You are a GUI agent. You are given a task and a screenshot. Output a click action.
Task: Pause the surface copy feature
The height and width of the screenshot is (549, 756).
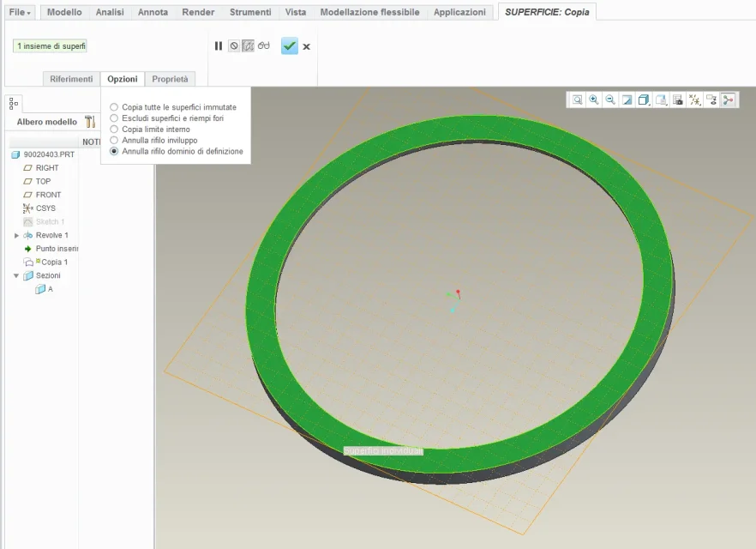tap(219, 46)
